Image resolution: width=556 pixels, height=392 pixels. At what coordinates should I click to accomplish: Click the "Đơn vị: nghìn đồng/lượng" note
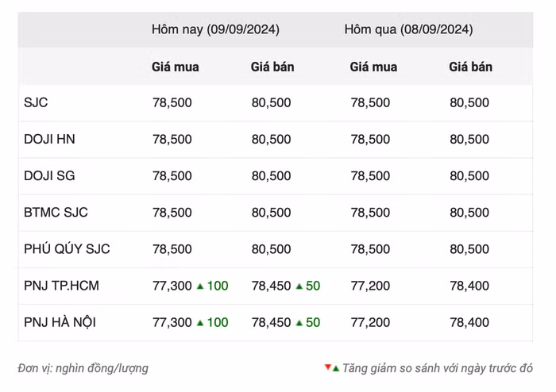(x=83, y=368)
